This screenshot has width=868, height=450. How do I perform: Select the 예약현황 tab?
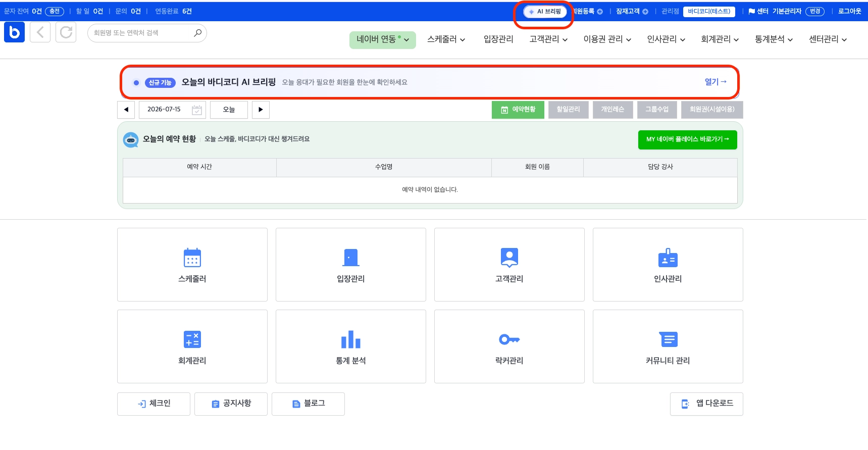coord(518,110)
